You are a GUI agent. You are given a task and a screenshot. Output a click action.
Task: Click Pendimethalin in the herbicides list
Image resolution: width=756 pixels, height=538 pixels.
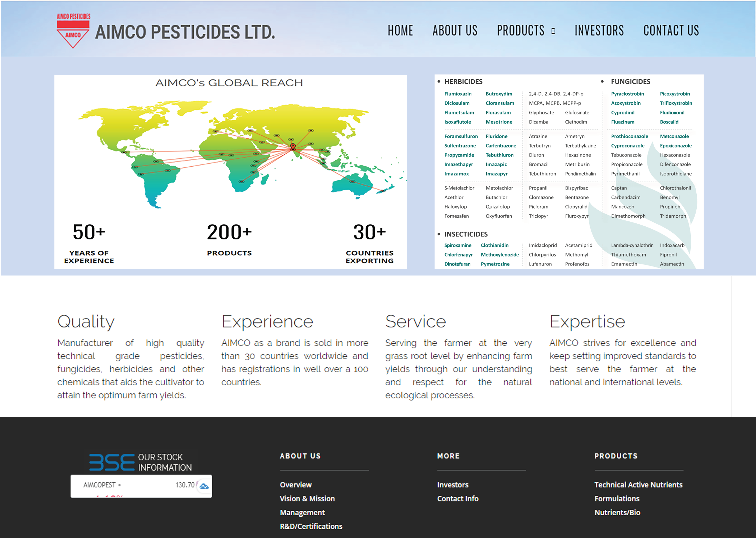[581, 174]
